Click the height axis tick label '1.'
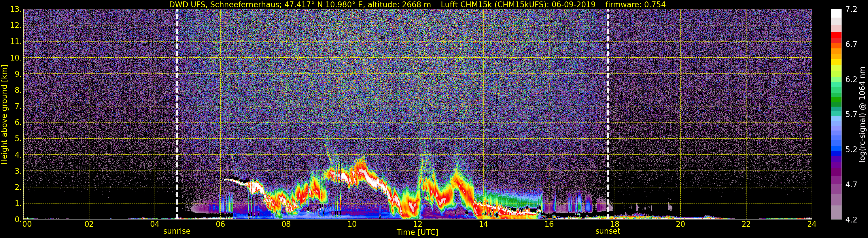Screen dimensions: 868x238 coord(18,203)
